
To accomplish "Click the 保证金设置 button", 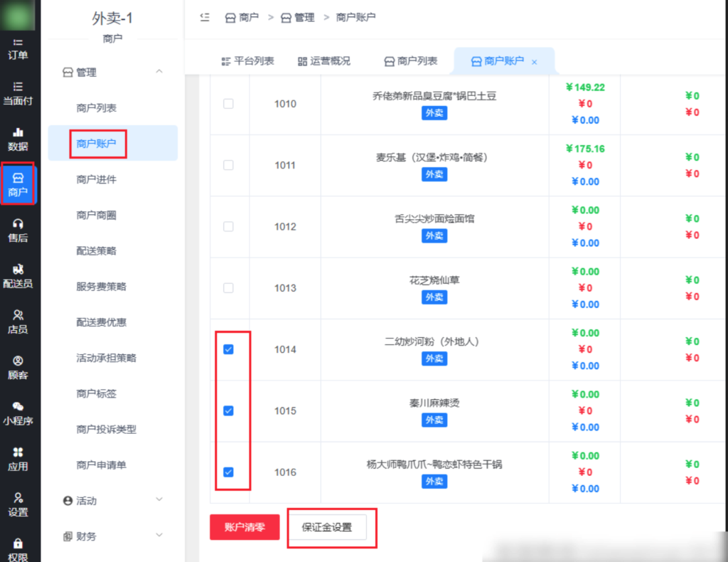I will [x=327, y=527].
